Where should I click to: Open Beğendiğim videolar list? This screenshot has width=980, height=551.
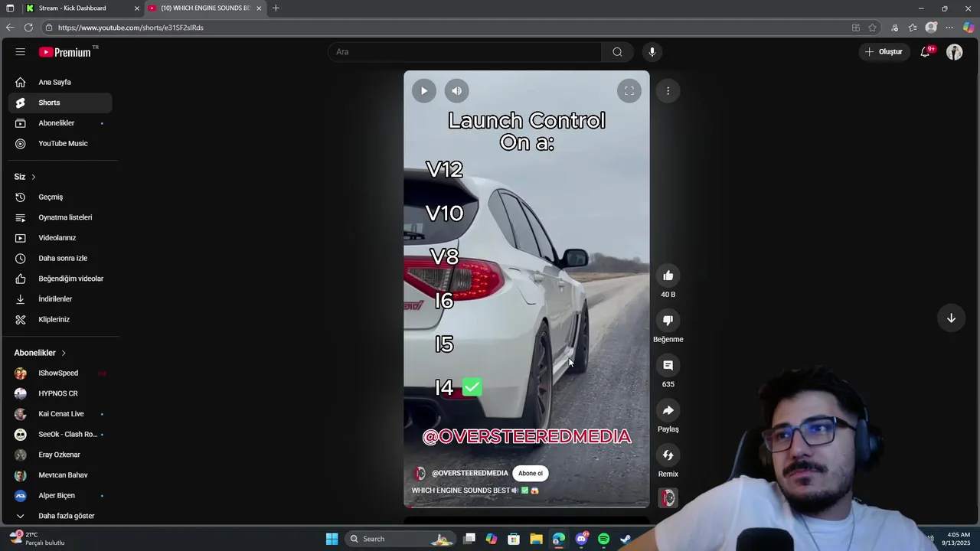point(61,279)
